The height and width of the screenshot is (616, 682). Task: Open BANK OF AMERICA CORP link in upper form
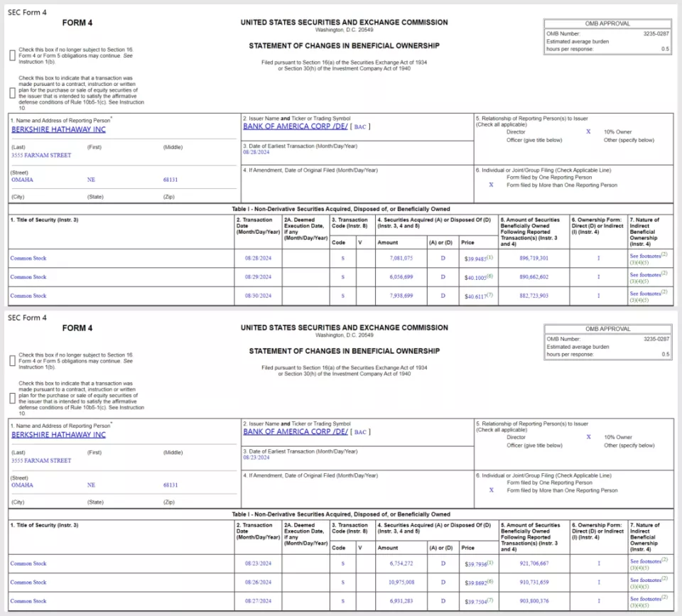pyautogui.click(x=296, y=126)
